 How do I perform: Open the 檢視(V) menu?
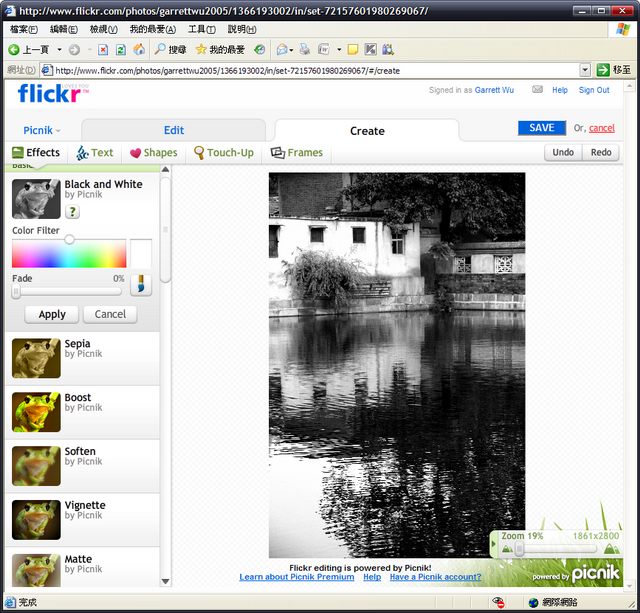click(x=104, y=29)
